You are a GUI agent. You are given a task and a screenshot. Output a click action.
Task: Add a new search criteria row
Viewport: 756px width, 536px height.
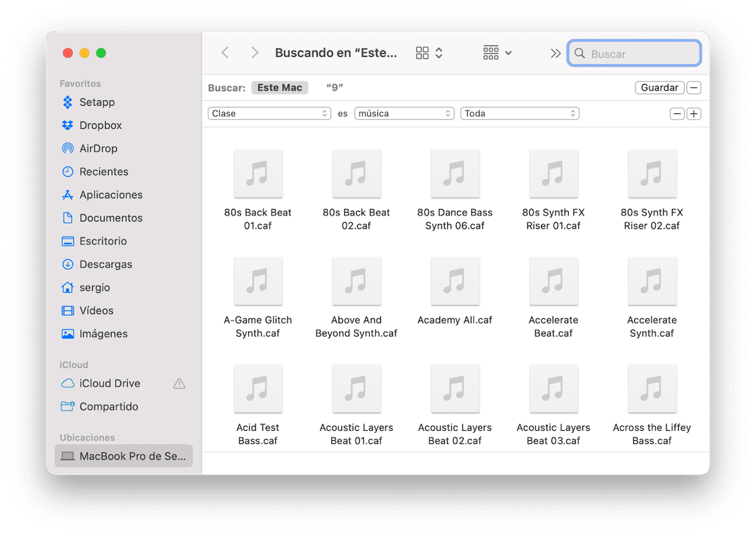[x=694, y=114]
